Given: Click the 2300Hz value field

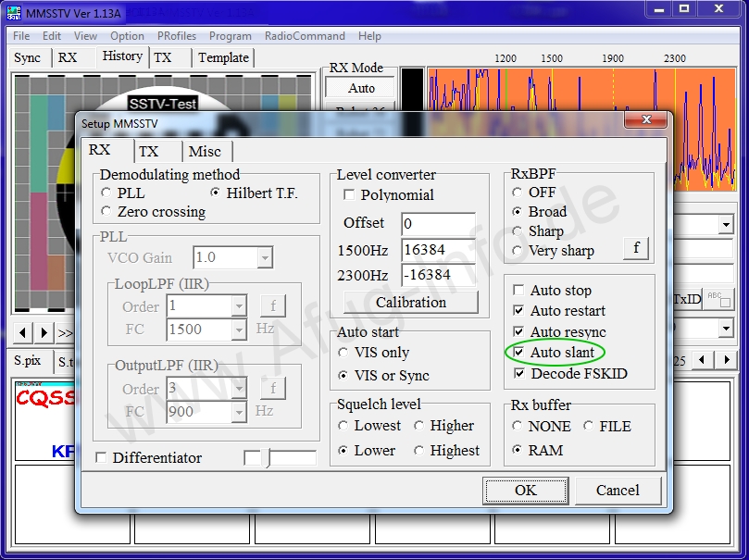Looking at the screenshot, I should 439,275.
